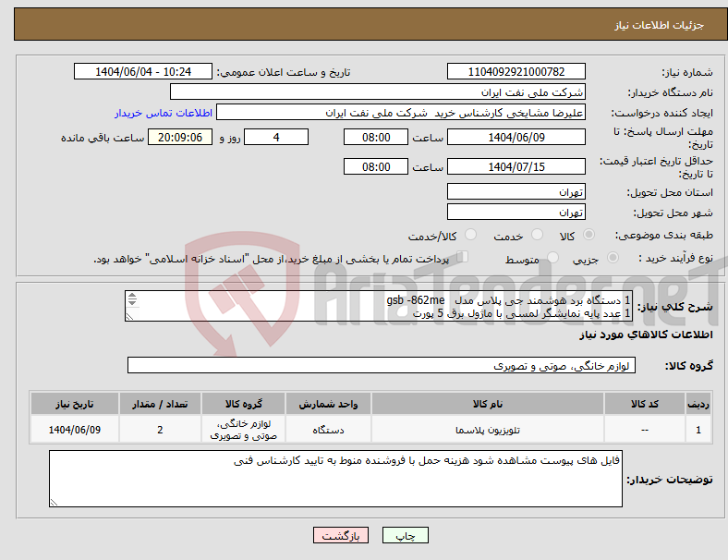728x560 pixels.
Task: Click the quantity cell showing 2
Action: 160,430
